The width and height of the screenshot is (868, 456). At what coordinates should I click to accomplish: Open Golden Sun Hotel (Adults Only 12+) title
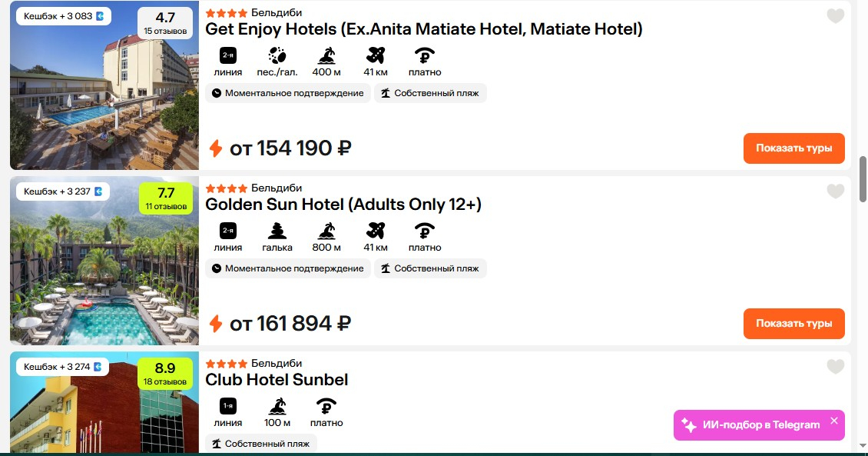[343, 205]
